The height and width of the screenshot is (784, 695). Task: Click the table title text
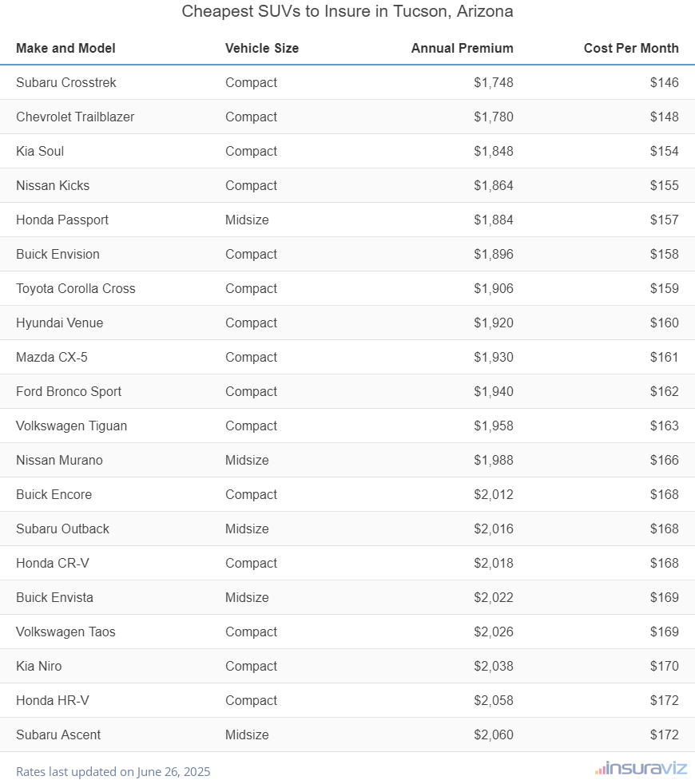(347, 12)
